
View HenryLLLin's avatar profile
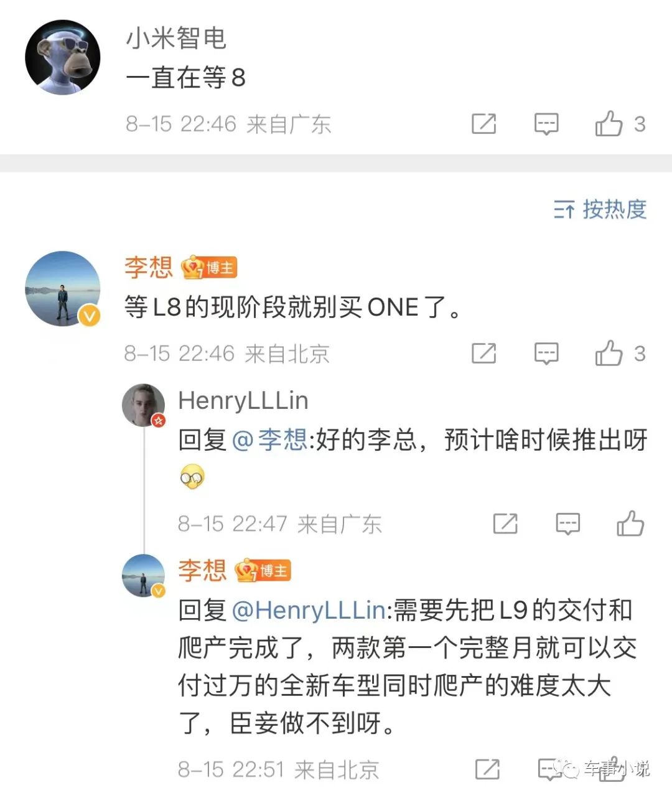pos(144,405)
